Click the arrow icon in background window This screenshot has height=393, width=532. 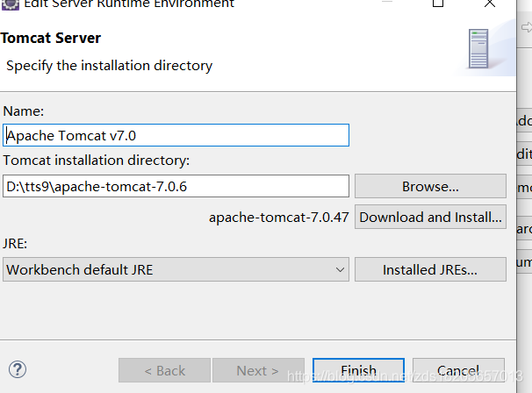pos(527,27)
